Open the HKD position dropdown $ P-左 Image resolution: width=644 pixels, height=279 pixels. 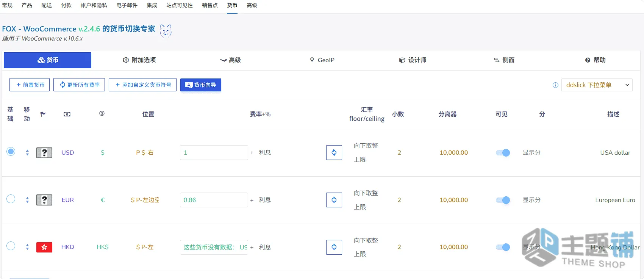(145, 247)
